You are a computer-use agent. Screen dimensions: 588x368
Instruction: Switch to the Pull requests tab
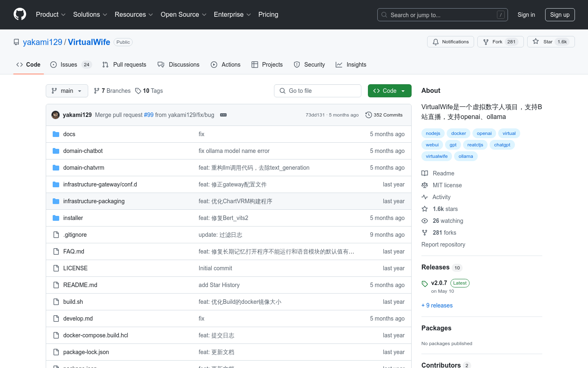[124, 65]
